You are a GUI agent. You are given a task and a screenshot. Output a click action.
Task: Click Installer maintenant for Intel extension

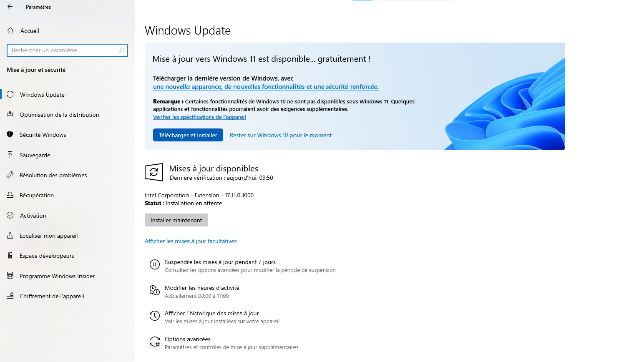tap(176, 220)
